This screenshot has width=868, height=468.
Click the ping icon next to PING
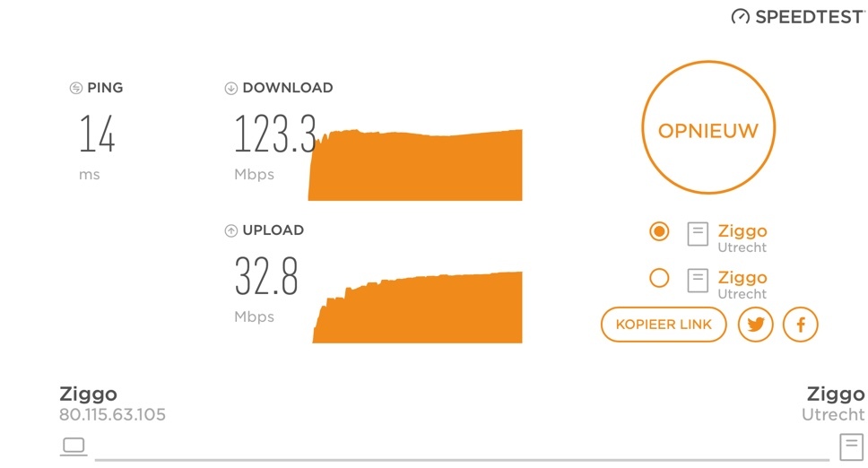[76, 88]
